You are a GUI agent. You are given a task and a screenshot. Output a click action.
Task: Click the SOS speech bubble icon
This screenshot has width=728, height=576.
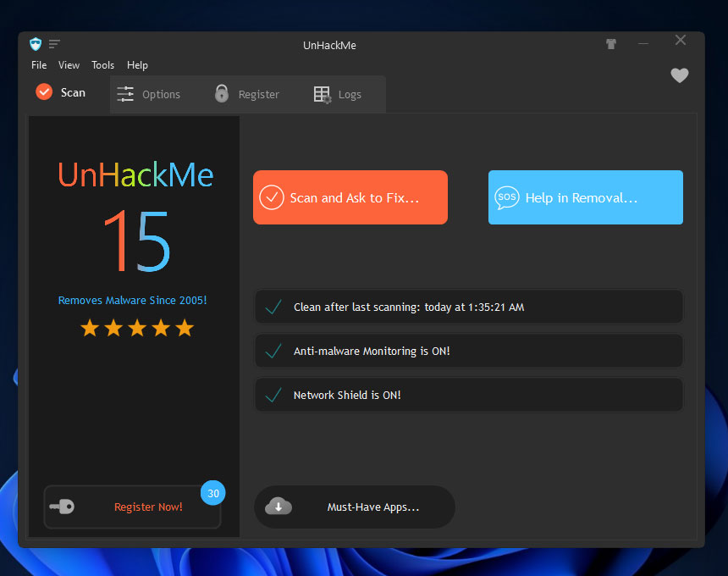506,197
